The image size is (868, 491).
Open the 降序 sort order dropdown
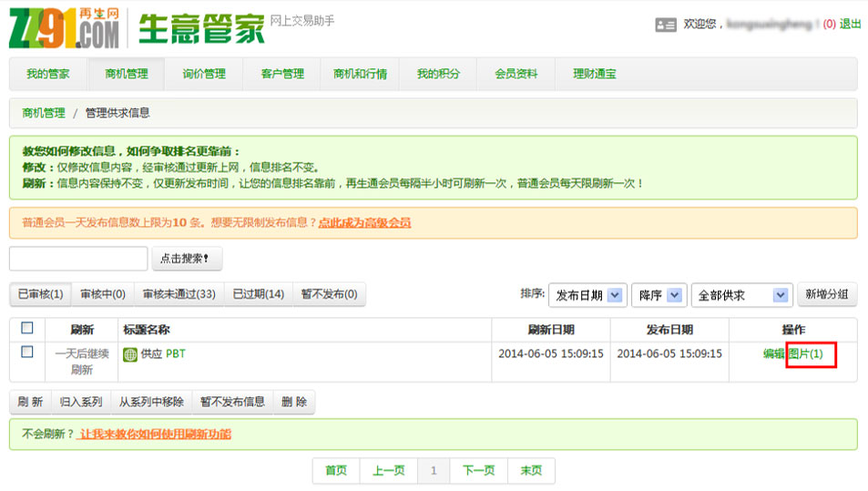[x=658, y=295]
